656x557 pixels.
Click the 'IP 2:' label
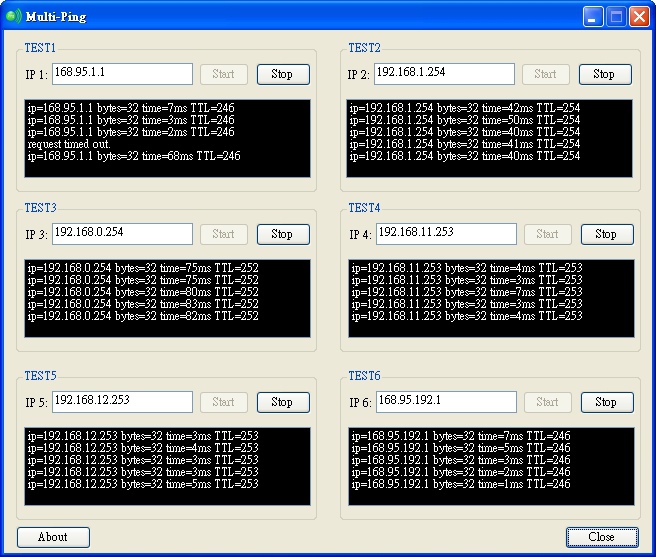[x=359, y=75]
